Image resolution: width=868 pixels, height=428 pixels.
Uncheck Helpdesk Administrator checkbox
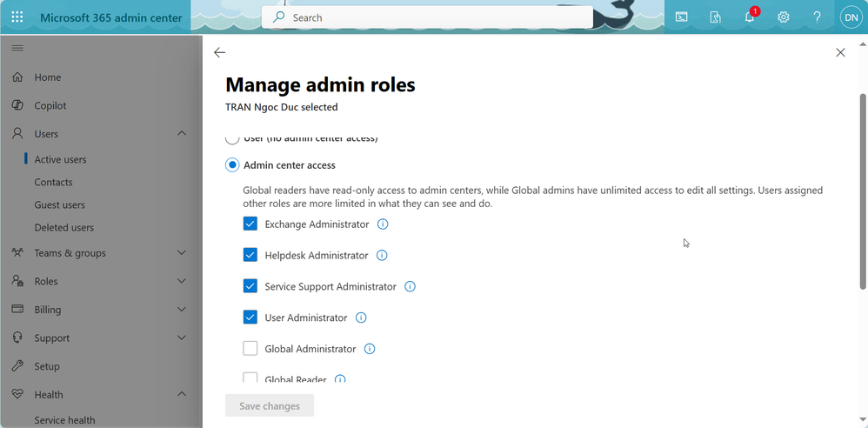pyautogui.click(x=250, y=255)
